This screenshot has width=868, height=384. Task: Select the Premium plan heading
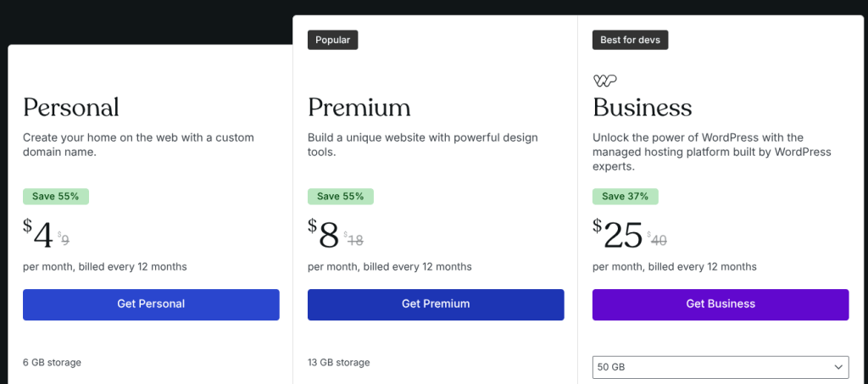pos(359,108)
